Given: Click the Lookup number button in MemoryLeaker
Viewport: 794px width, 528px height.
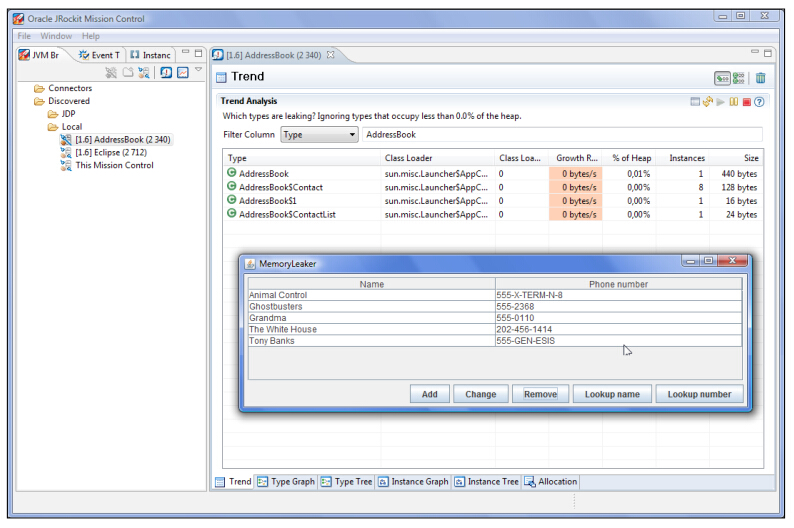Looking at the screenshot, I should pyautogui.click(x=699, y=394).
